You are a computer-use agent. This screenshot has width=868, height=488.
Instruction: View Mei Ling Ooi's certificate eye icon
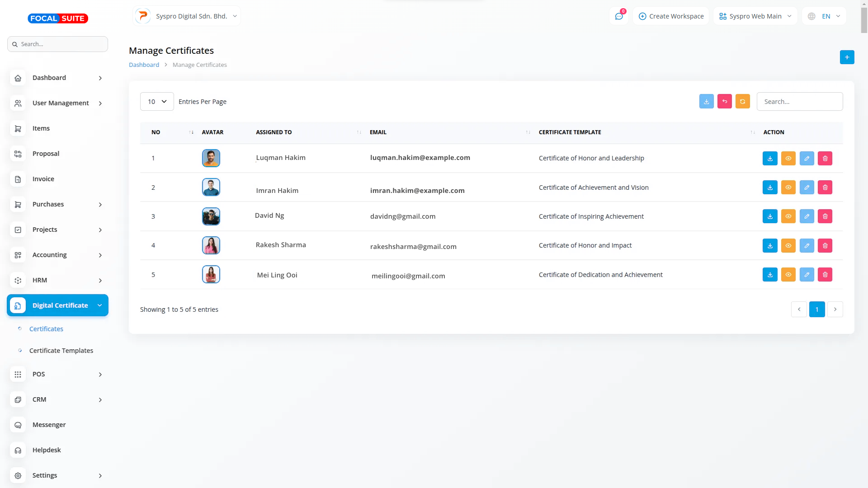point(788,275)
